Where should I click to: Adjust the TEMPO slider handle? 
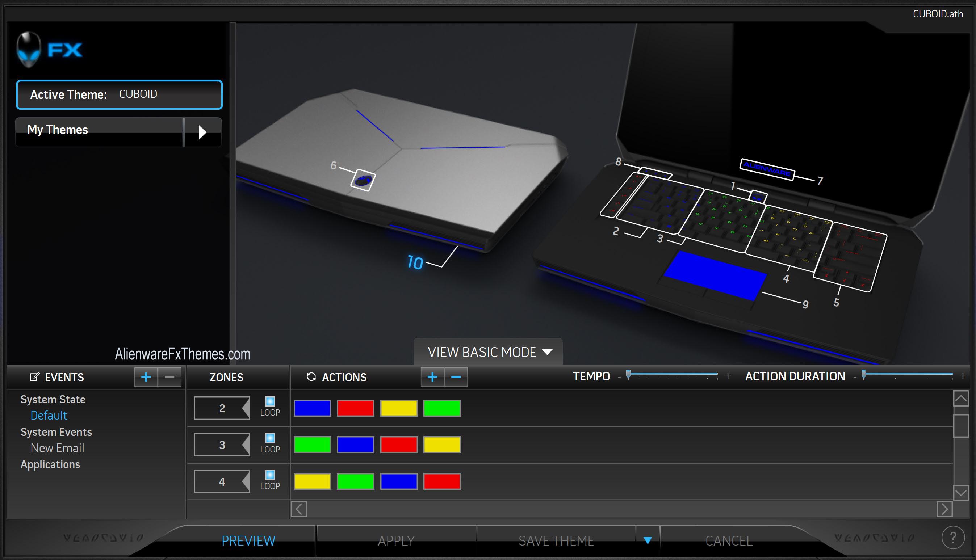click(628, 374)
